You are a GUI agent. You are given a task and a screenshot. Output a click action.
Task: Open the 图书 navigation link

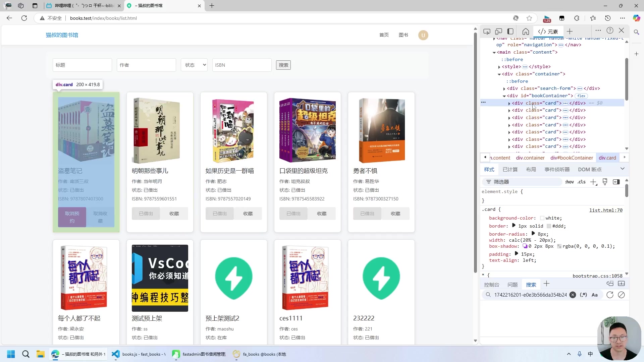403,35
